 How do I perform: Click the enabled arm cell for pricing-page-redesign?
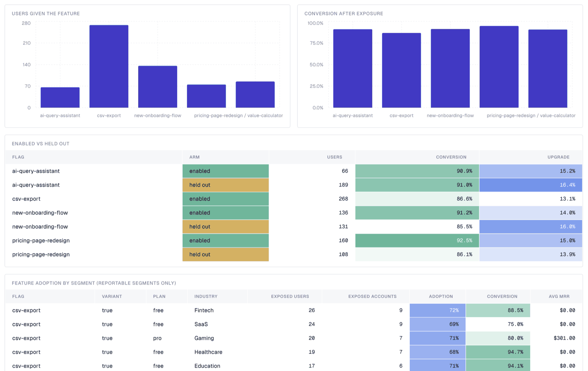(226, 241)
